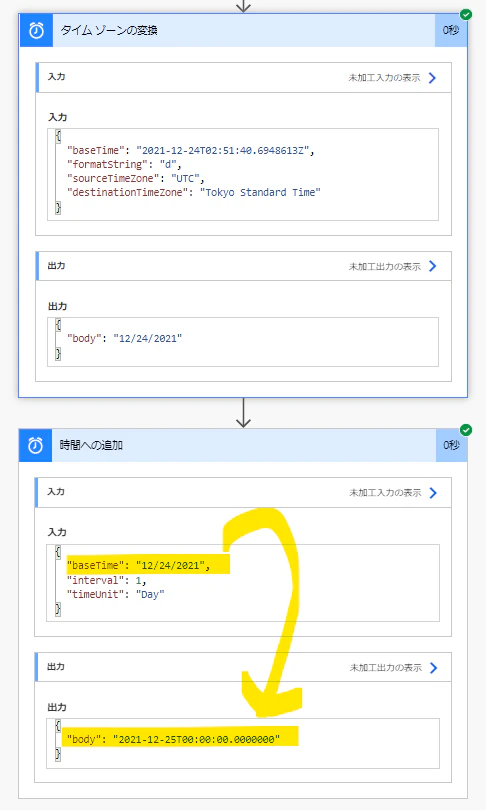The height and width of the screenshot is (810, 486).
Task: Click the input JSON box containing destinationTimeZone
Action: 243,175
